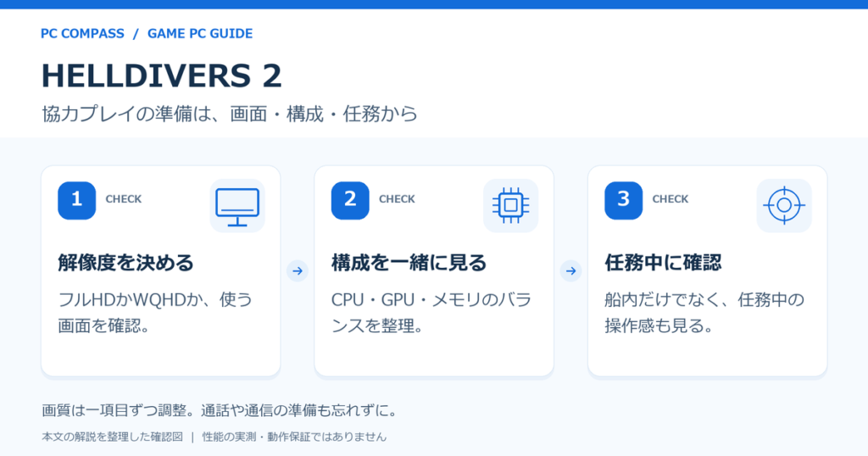Click the number 3 step badge

[623, 200]
